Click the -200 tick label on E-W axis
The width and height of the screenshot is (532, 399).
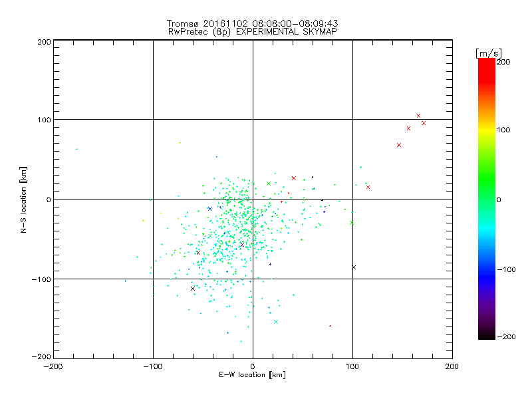[x=53, y=366]
